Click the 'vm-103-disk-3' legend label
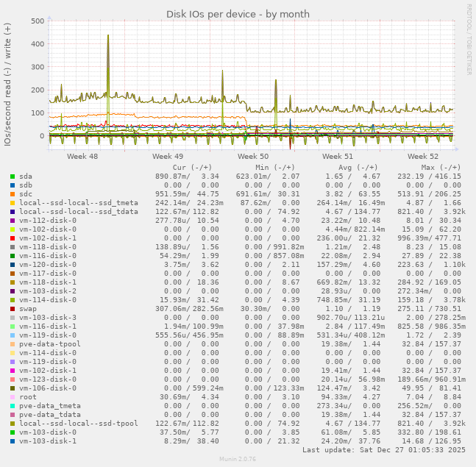The width and height of the screenshot is (476, 467). click(48, 318)
